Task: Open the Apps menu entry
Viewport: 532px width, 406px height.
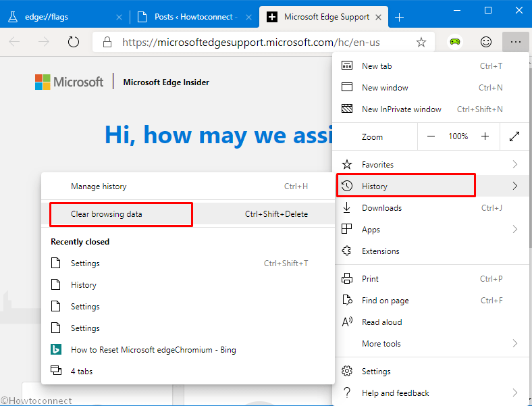Action: 430,230
